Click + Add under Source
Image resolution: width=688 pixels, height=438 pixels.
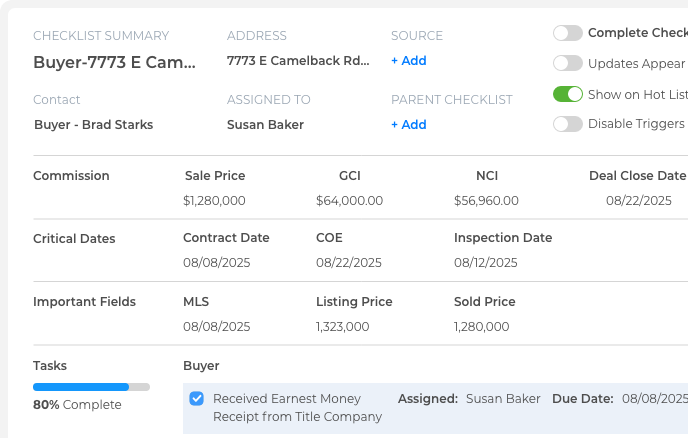pos(408,61)
